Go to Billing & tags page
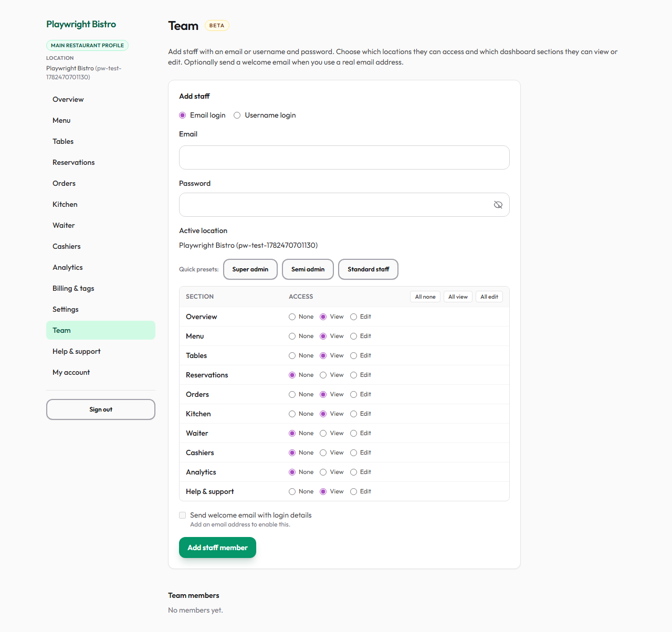 pyautogui.click(x=101, y=288)
